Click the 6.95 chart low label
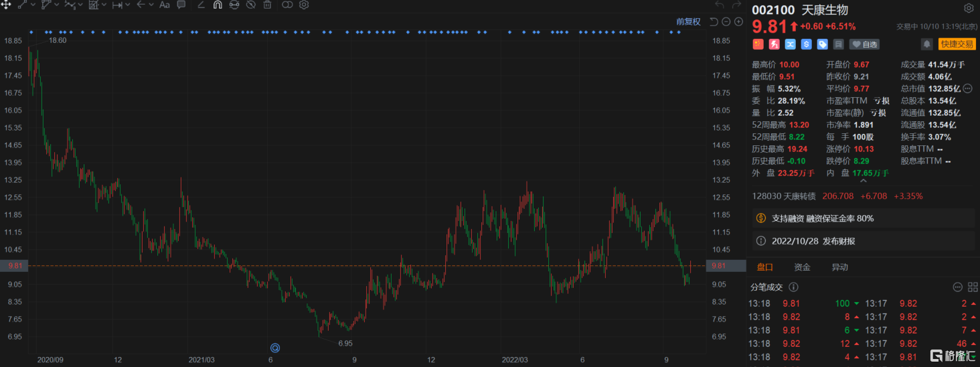Viewport: 980px width, 367px height. (345, 343)
